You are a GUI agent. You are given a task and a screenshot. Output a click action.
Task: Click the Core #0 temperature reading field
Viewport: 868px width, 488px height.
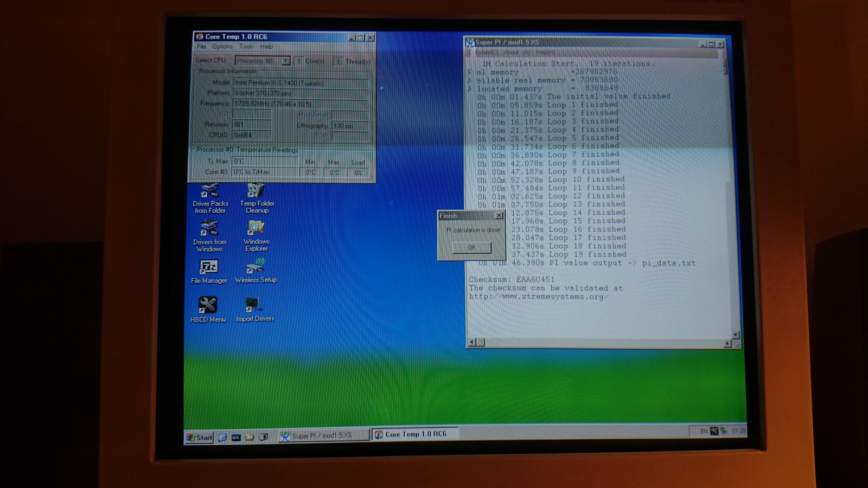pyautogui.click(x=265, y=172)
